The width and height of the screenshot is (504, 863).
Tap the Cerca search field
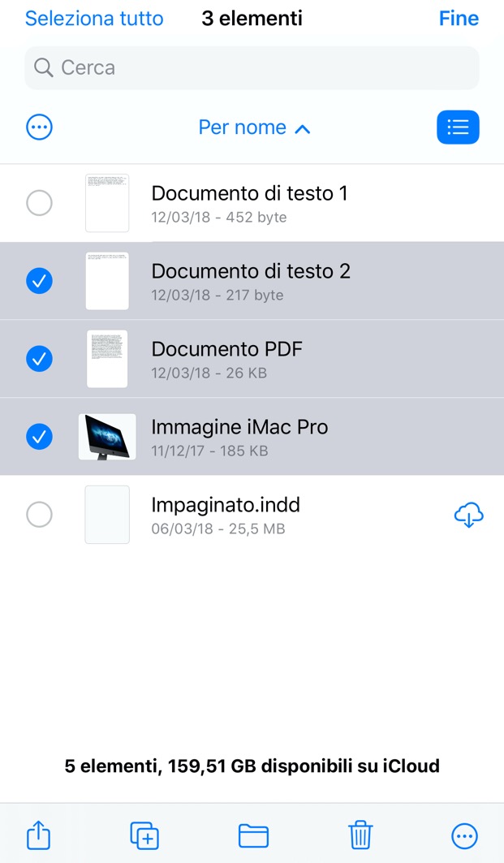coord(252,67)
